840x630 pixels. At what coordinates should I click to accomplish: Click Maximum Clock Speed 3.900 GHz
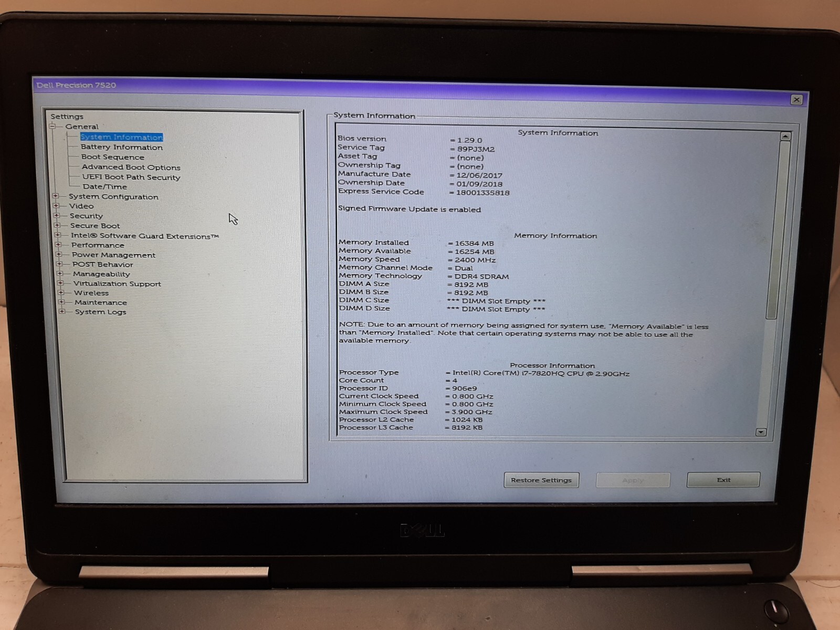click(472, 412)
